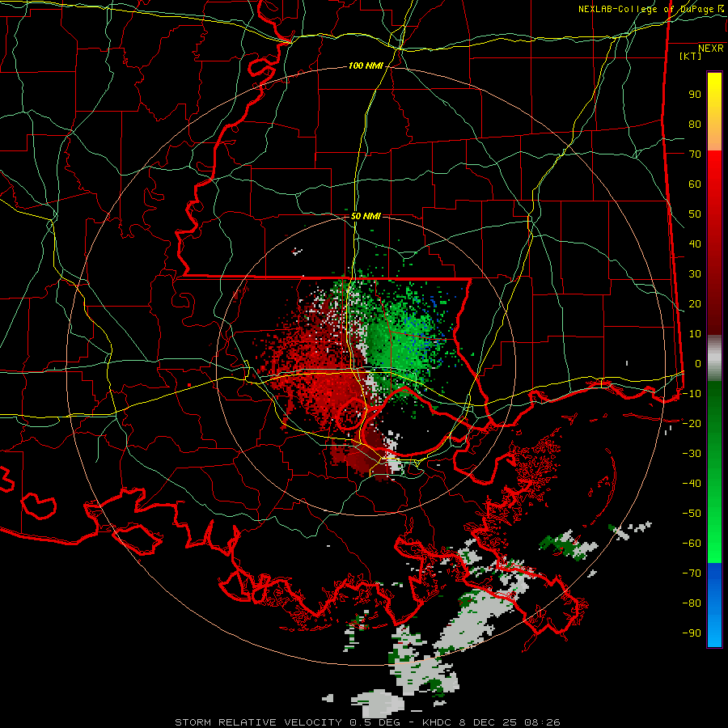Click the -90 scale value
This screenshot has height=728, width=728.
click(692, 633)
